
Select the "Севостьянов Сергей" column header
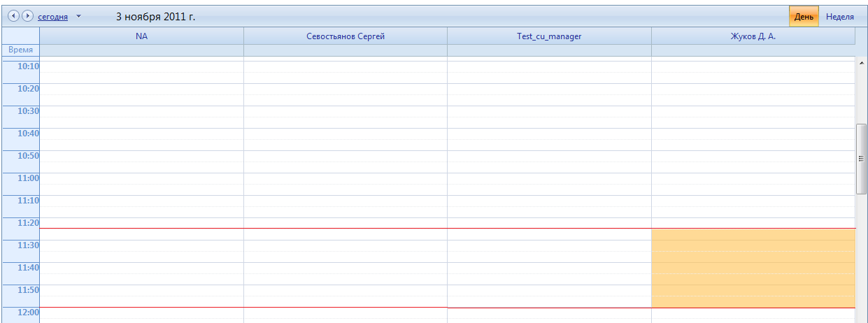(x=346, y=36)
